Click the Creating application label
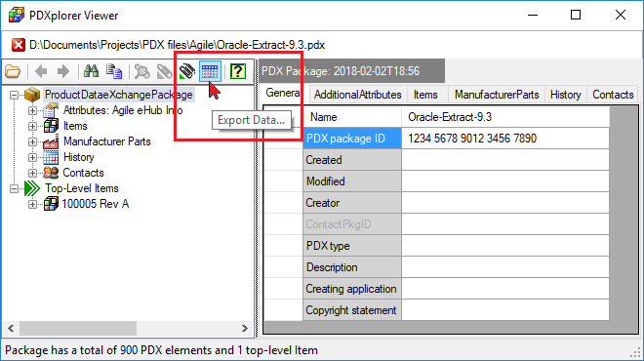 pos(352,289)
